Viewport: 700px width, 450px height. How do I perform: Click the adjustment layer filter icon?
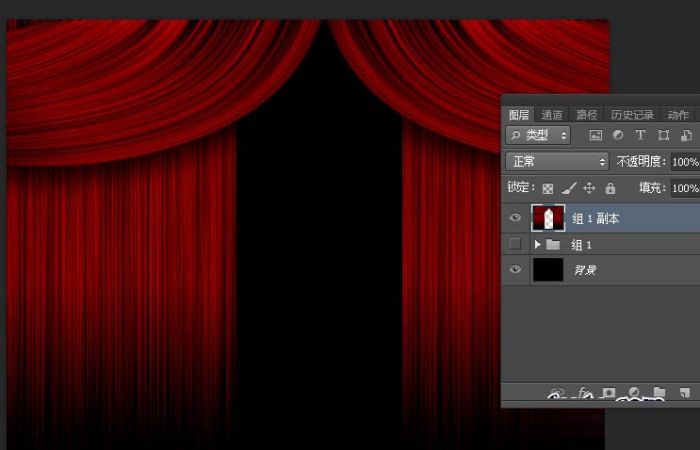(618, 135)
